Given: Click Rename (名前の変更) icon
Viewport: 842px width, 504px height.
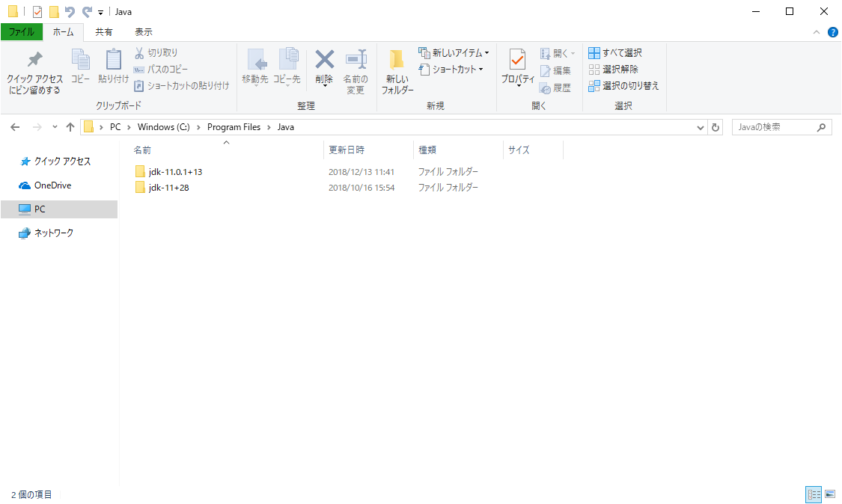Looking at the screenshot, I should click(356, 72).
